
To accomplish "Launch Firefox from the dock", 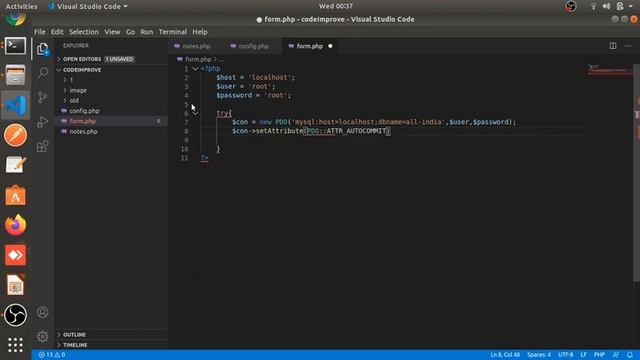I will click(x=16, y=225).
